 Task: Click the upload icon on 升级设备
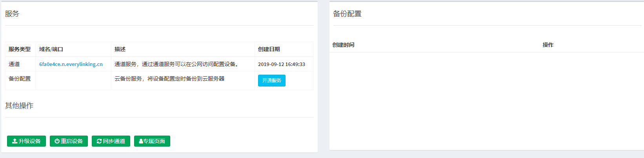click(15, 141)
